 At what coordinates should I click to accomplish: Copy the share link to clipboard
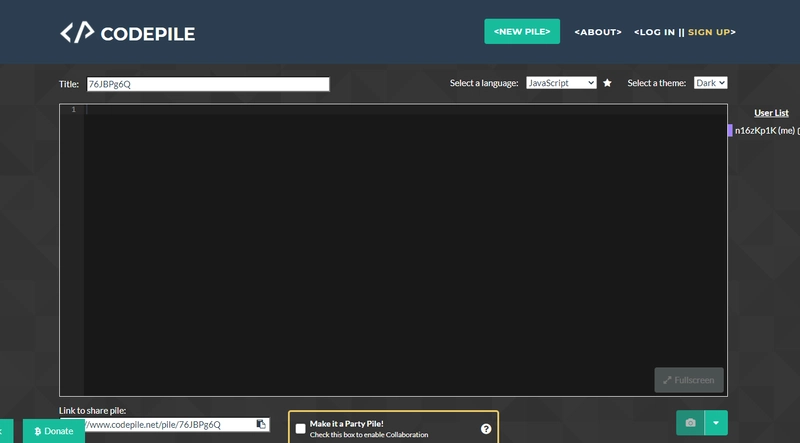(261, 424)
